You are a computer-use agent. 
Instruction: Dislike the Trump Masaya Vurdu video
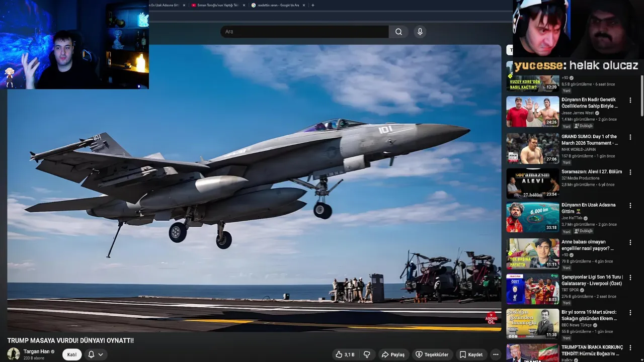pyautogui.click(x=367, y=354)
